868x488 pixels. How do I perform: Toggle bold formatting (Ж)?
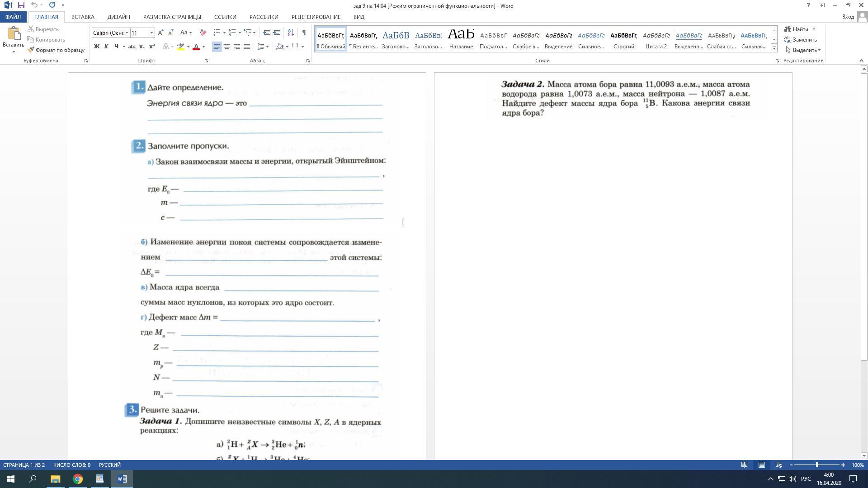pyautogui.click(x=96, y=47)
